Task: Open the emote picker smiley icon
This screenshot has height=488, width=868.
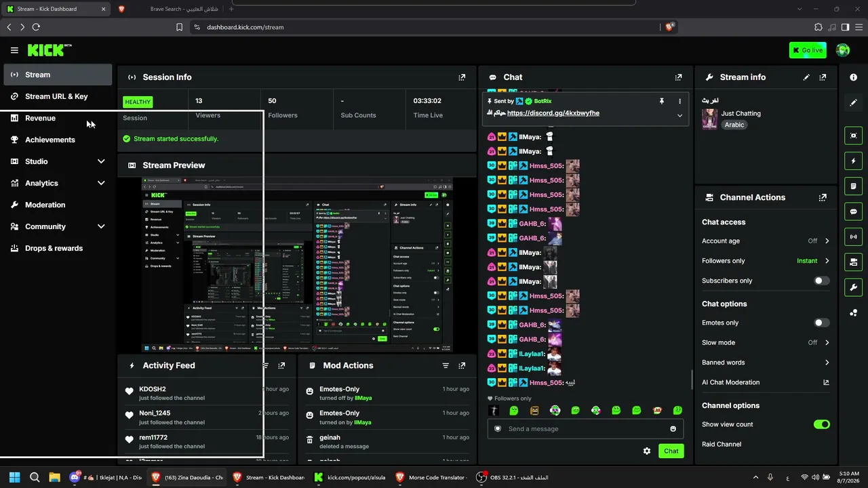Action: click(x=673, y=428)
